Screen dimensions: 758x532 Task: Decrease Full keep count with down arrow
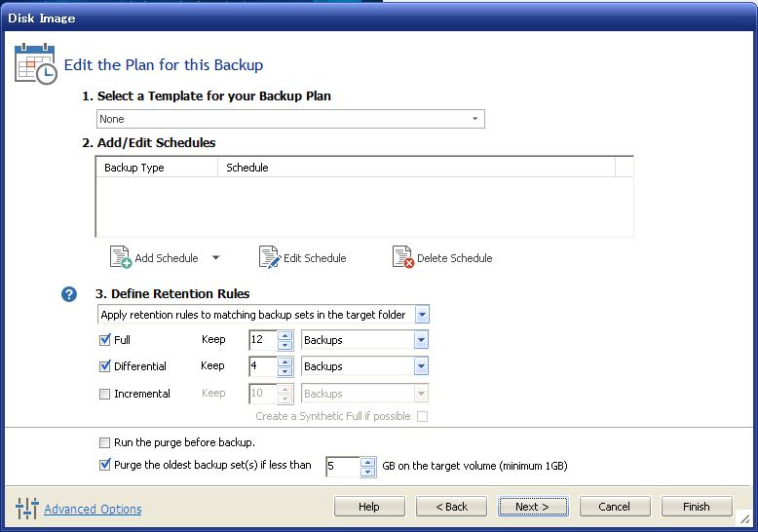[x=285, y=345]
